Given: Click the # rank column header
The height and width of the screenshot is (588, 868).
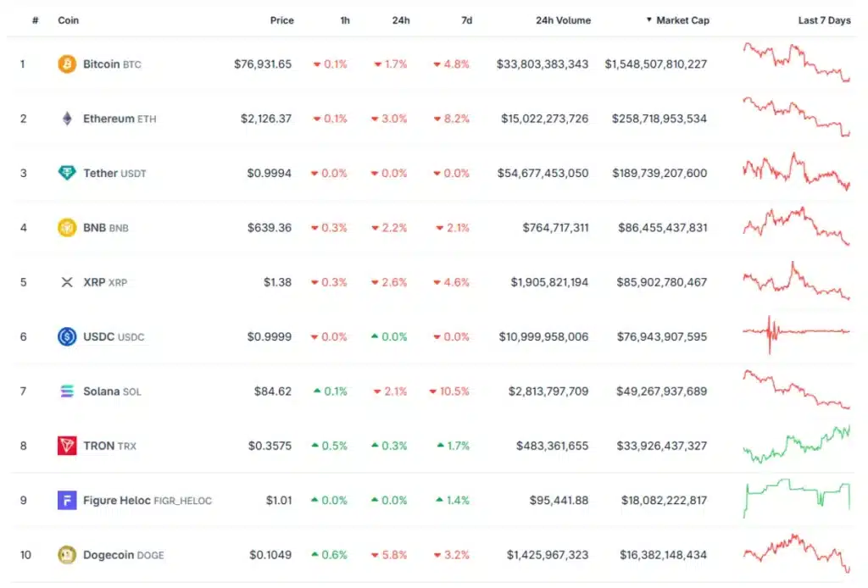Looking at the screenshot, I should click(36, 20).
